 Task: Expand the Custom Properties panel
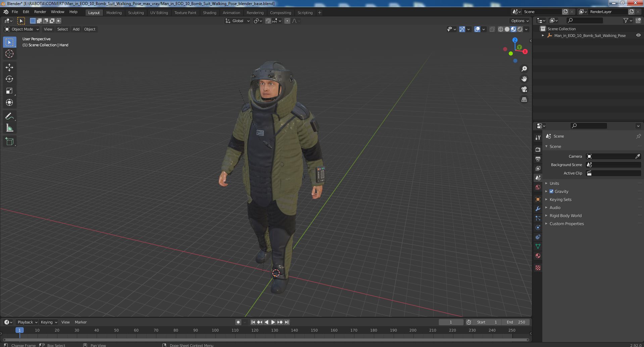pos(566,224)
